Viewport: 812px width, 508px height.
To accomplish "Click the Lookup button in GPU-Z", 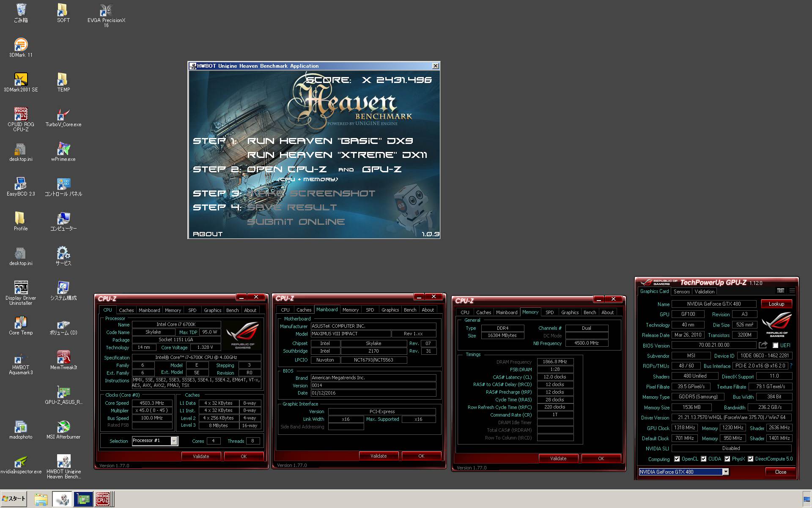I will pos(776,304).
